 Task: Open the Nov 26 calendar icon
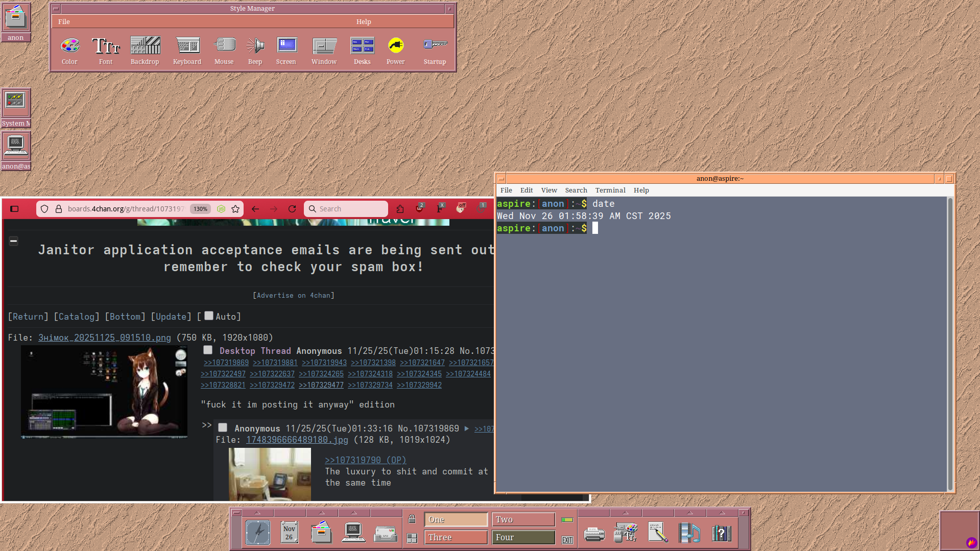289,533
